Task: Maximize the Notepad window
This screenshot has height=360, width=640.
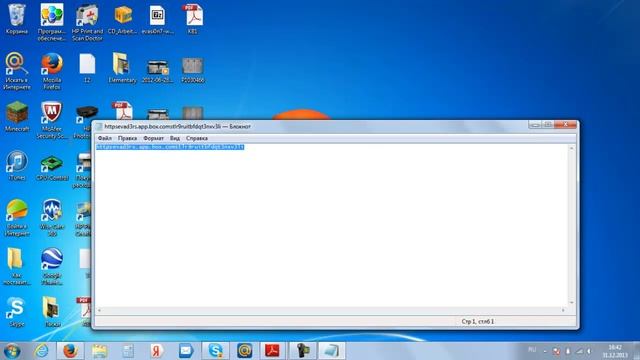Action: [x=548, y=124]
